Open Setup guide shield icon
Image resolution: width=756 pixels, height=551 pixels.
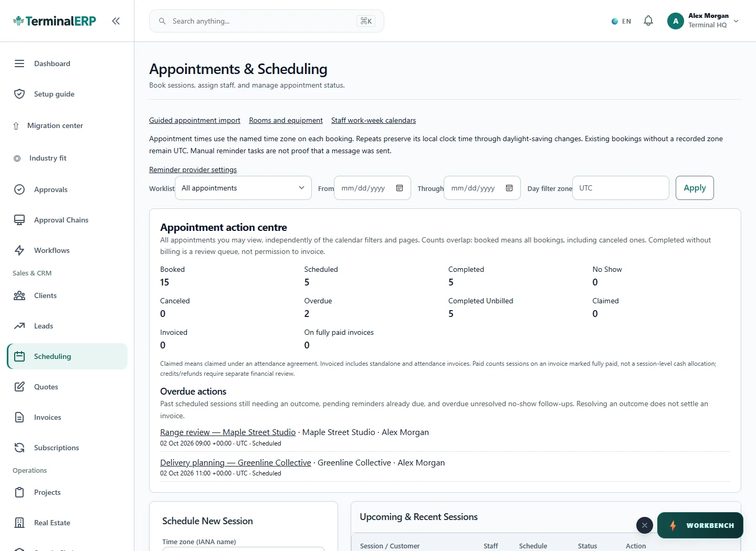click(19, 94)
